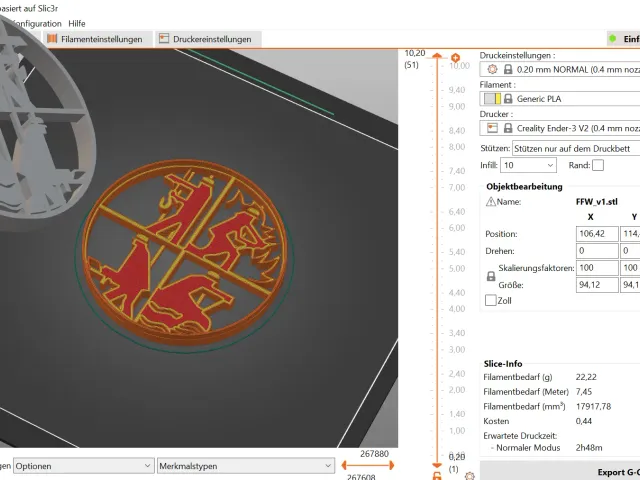Click the 8,00 layer height tick
Image resolution: width=640 pixels, height=480 pixels.
click(457, 147)
